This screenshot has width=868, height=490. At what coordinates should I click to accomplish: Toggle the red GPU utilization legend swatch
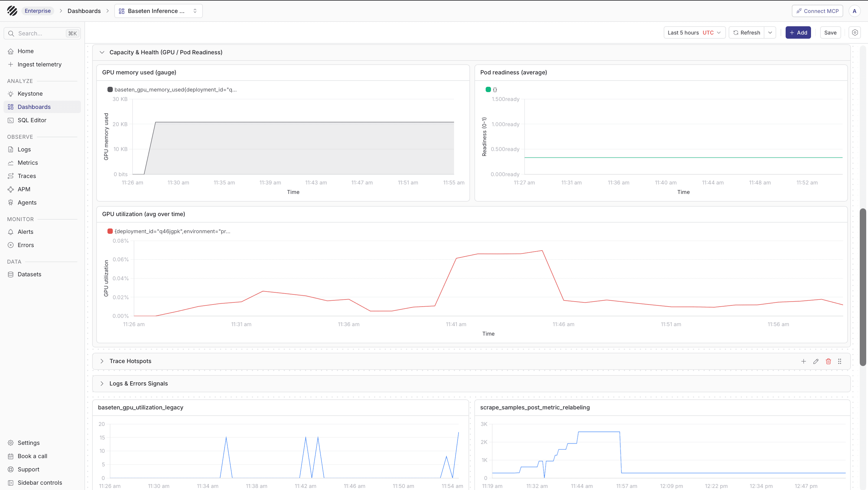coord(110,231)
